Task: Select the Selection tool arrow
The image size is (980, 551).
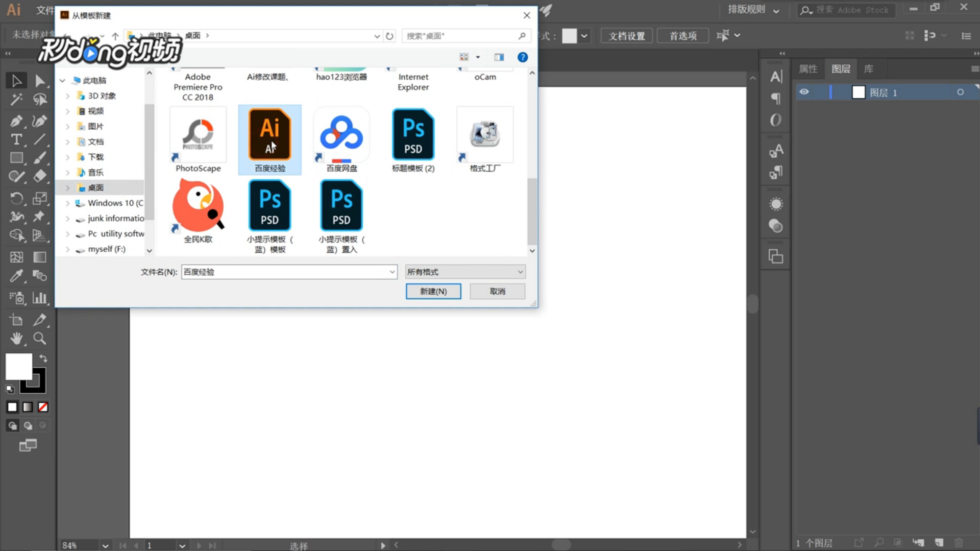Action: pyautogui.click(x=16, y=81)
